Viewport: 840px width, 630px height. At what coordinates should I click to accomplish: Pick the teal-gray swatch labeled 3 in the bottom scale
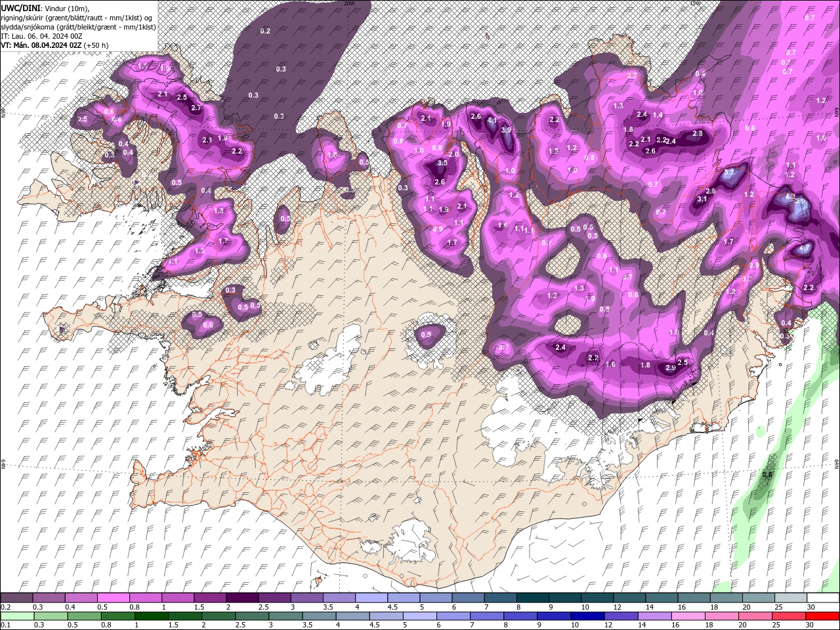[x=285, y=616]
